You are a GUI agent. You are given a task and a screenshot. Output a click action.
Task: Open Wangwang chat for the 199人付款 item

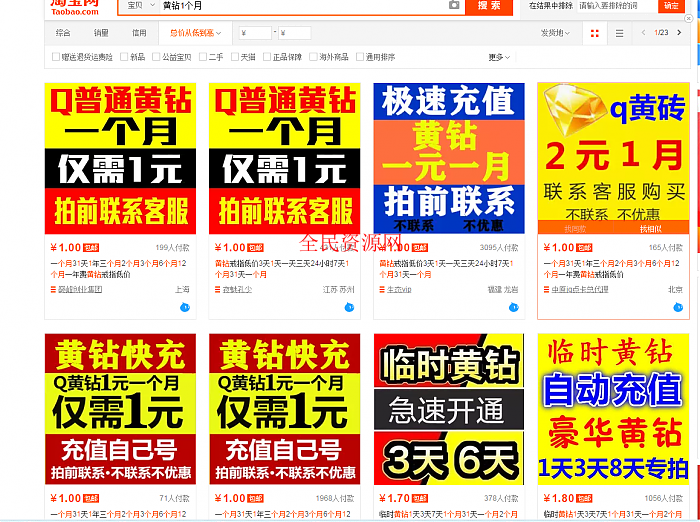click(x=185, y=307)
